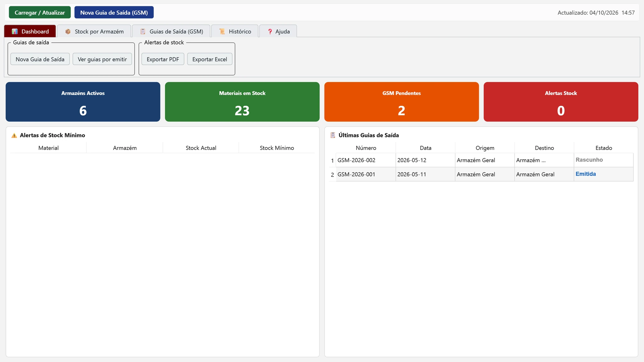This screenshot has height=362, width=644.
Task: Click the green Carregar / Atualizar button
Action: point(40,13)
